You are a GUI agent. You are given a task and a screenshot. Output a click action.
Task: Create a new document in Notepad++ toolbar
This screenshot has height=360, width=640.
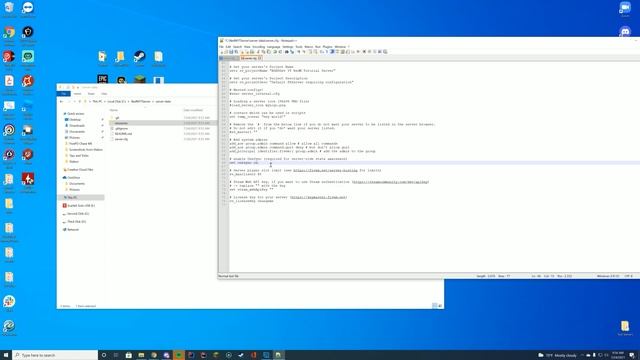tap(222, 52)
